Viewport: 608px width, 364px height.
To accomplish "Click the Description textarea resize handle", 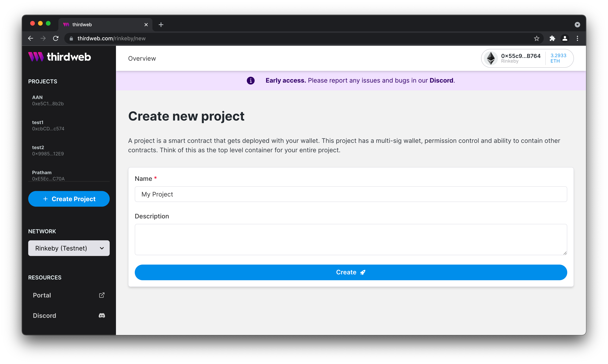I will click(565, 253).
